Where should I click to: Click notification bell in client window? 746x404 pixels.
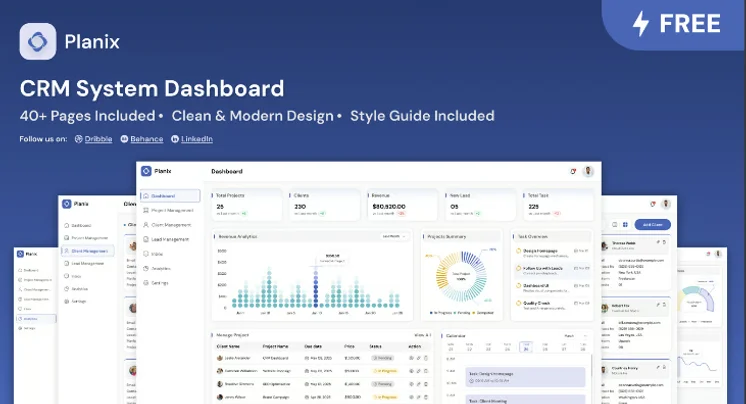(x=653, y=204)
